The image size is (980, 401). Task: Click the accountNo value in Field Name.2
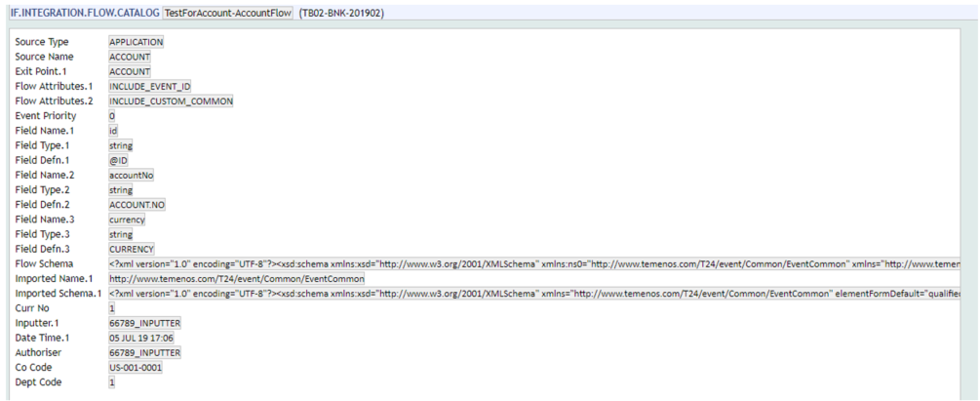131,175
